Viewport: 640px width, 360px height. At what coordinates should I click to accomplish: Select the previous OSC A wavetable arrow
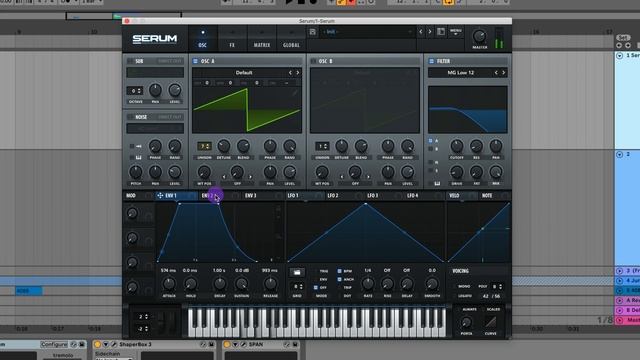[x=290, y=73]
